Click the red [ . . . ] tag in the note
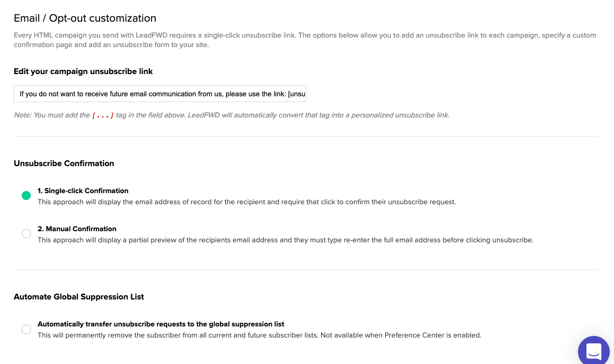This screenshot has width=614, height=364. 103,115
